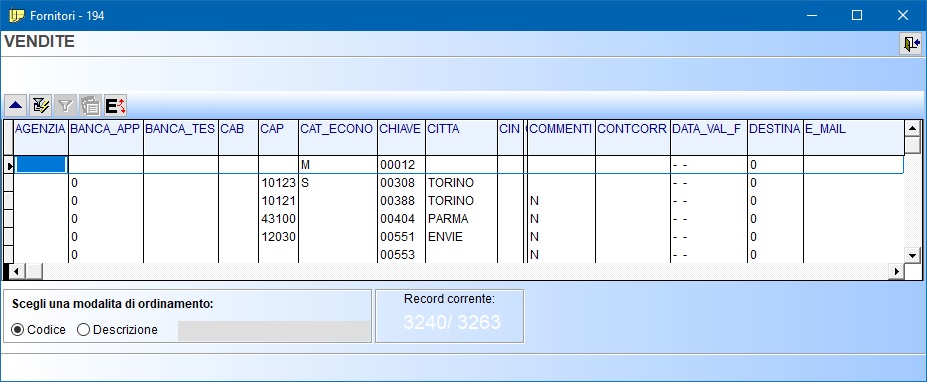Click the CHIAVE column header

(401, 137)
